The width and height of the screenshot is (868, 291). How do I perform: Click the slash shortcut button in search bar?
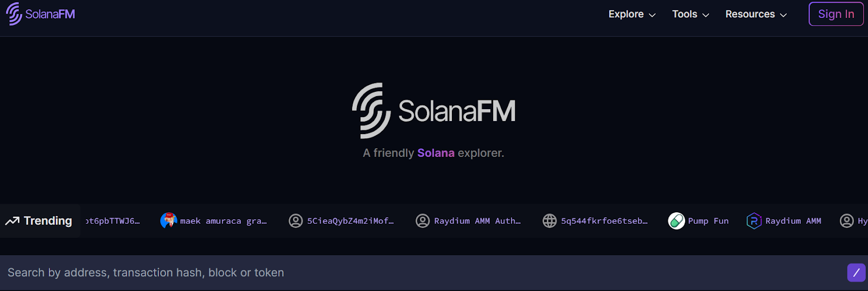click(856, 273)
